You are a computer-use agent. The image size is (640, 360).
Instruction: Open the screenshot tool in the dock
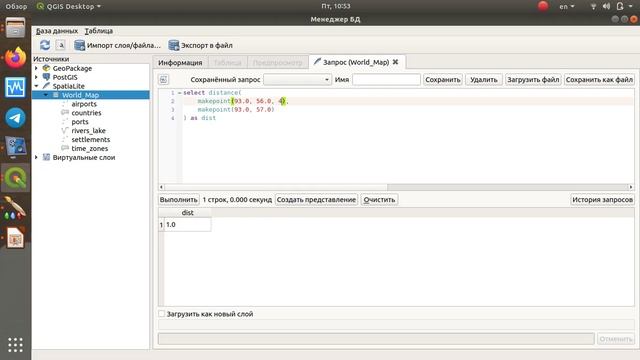[x=16, y=147]
